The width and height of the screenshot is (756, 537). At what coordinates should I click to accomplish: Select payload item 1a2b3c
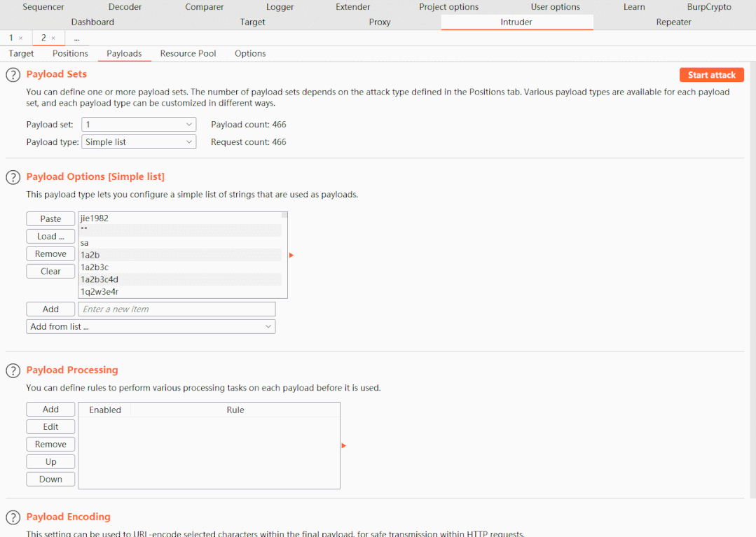(180, 267)
